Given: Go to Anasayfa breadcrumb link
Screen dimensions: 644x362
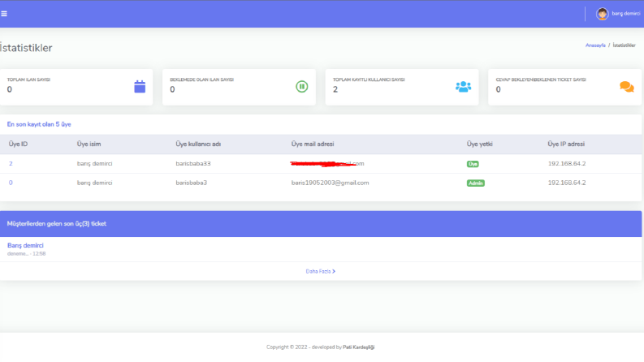Looking at the screenshot, I should pos(595,45).
